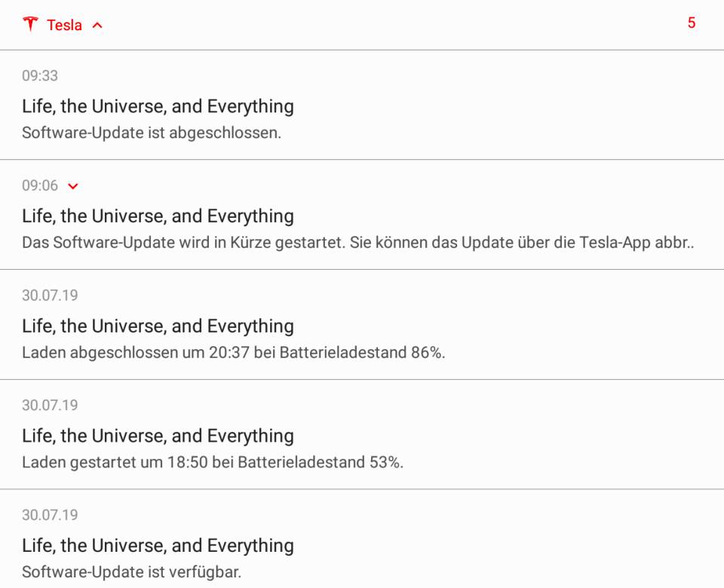Click the 30.07.19 date above Software-Update verfügbar
Image resolution: width=724 pixels, height=588 pixels.
click(x=50, y=515)
